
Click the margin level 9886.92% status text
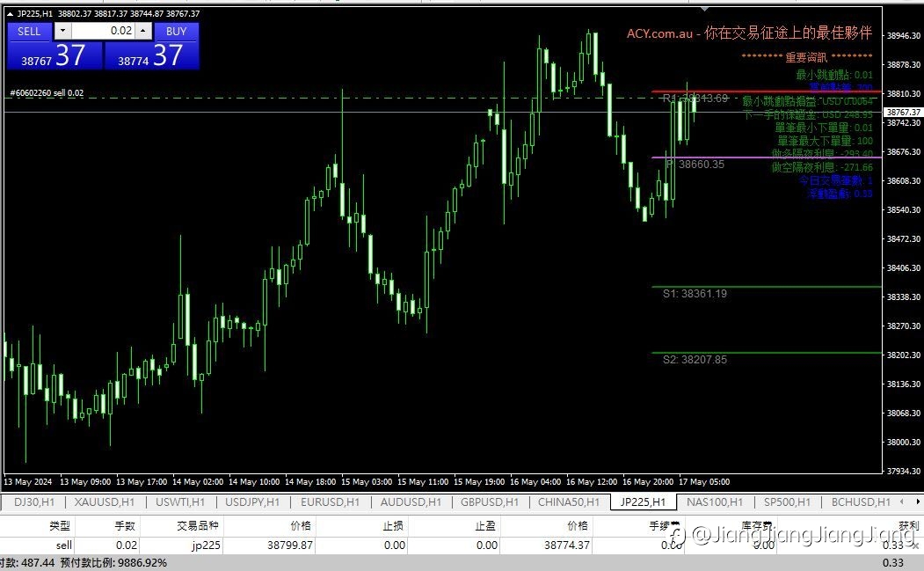[113, 563]
